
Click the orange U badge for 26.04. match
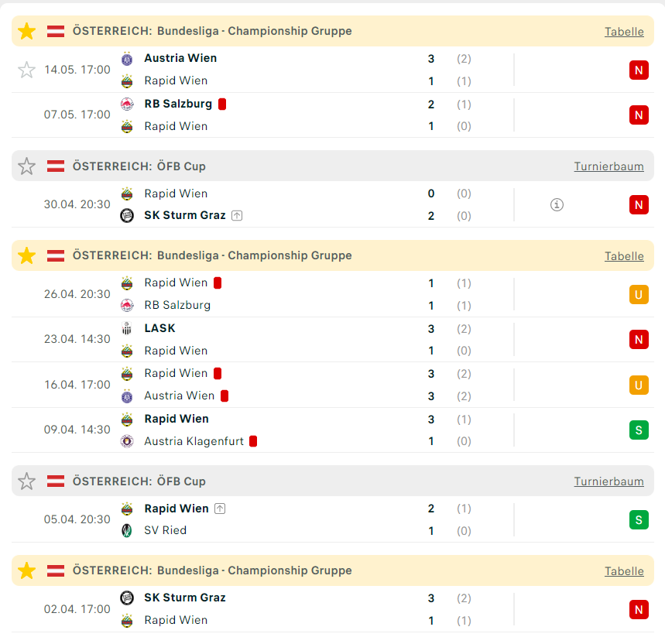coord(639,295)
